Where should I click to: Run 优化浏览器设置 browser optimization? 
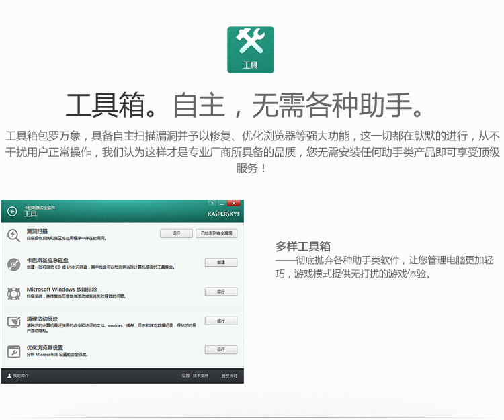[x=220, y=350]
